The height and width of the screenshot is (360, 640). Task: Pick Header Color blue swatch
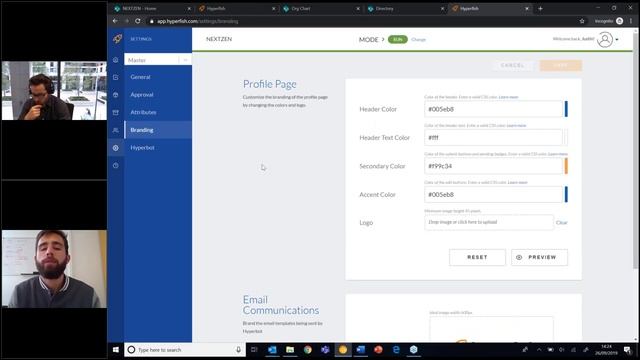566,109
